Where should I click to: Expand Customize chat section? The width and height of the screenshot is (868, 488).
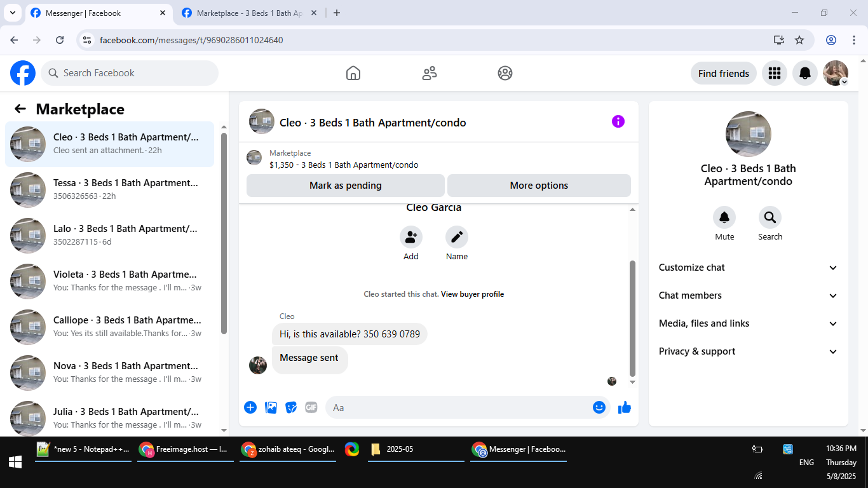pos(749,268)
